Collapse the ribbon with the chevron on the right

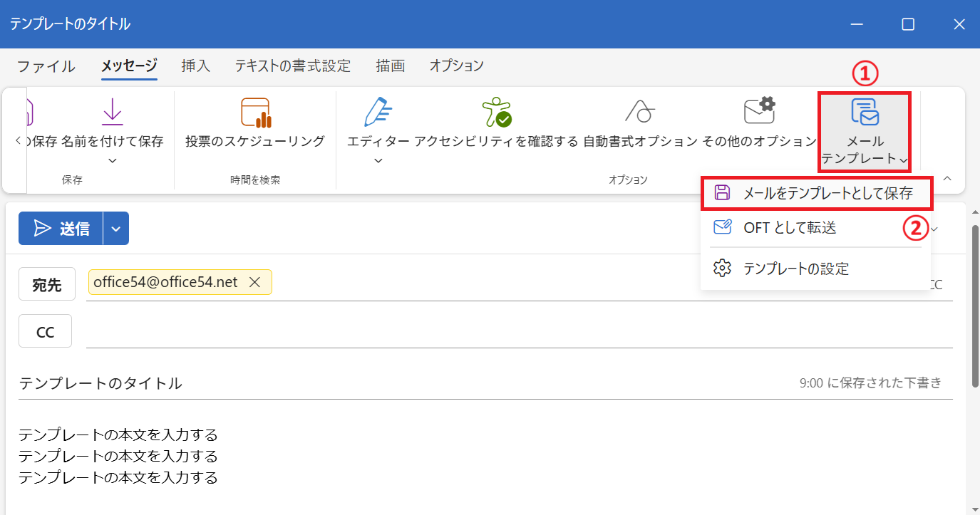[947, 179]
